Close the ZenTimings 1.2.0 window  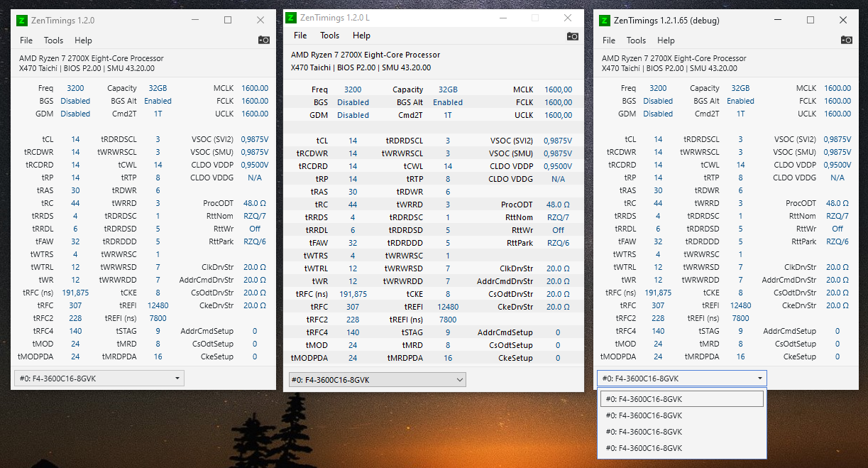[260, 20]
